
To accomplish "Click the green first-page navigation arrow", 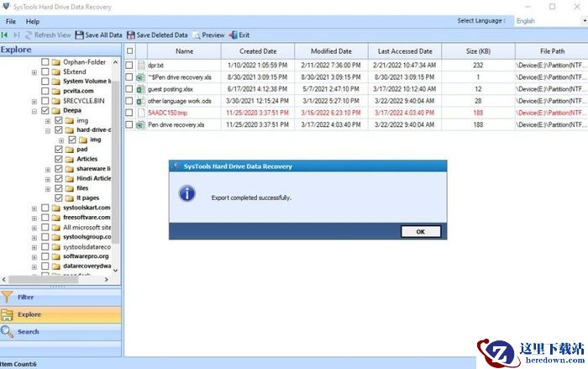I will coord(4,35).
